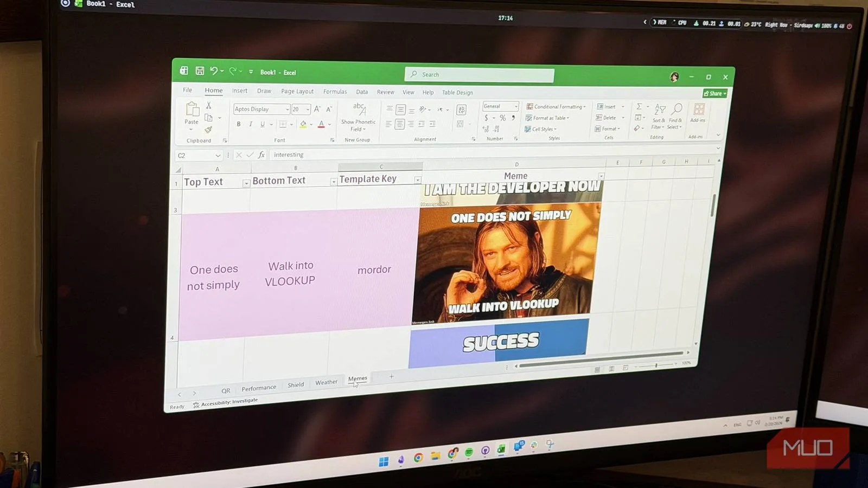
Task: Open the Template Key column filter arrow
Action: [417, 179]
